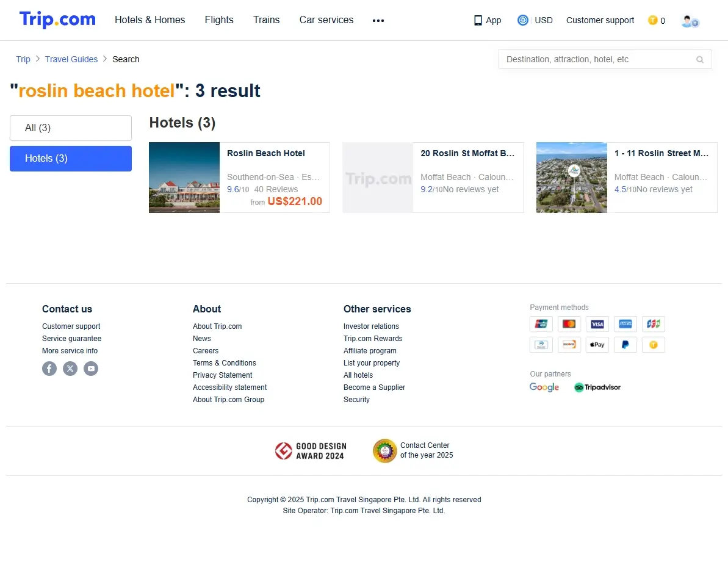
Task: Go to Trip breadcrumb link
Action: tap(23, 59)
